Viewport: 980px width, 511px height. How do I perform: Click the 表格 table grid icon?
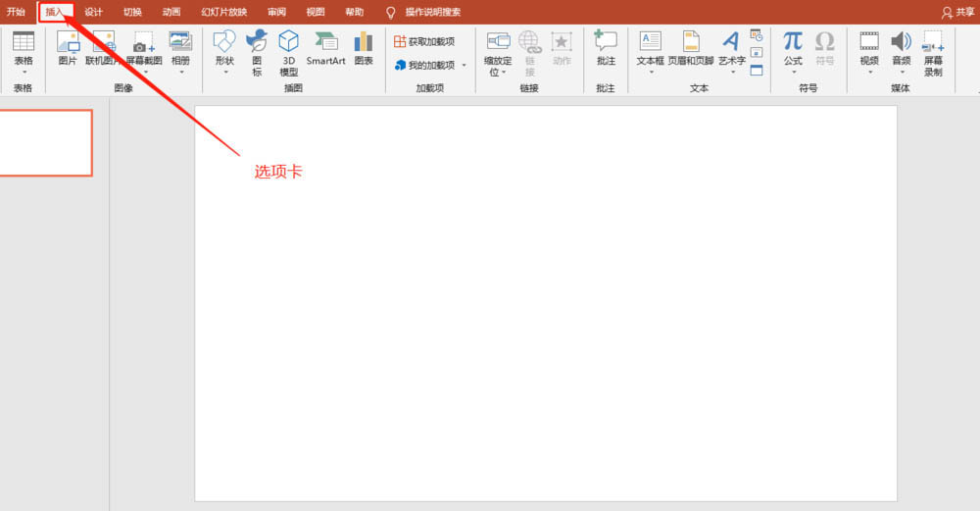(24, 41)
